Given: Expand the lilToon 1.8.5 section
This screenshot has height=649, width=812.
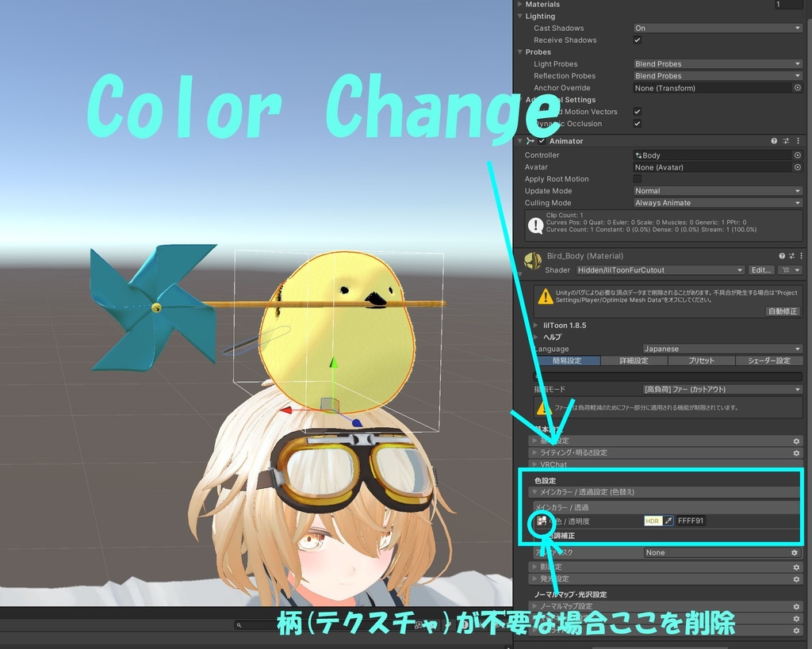Looking at the screenshot, I should tap(555, 323).
